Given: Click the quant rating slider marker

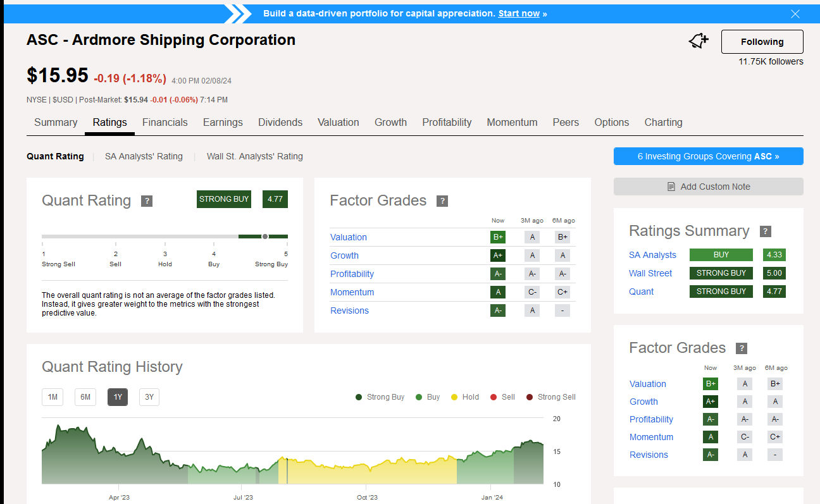Looking at the screenshot, I should click(265, 237).
